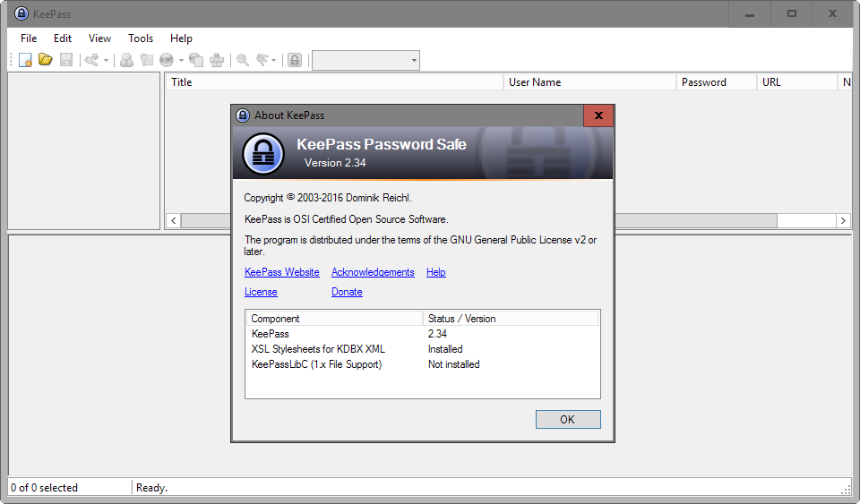Click the Open URL globe icon
Screen dimensions: 860x504
pos(167,60)
